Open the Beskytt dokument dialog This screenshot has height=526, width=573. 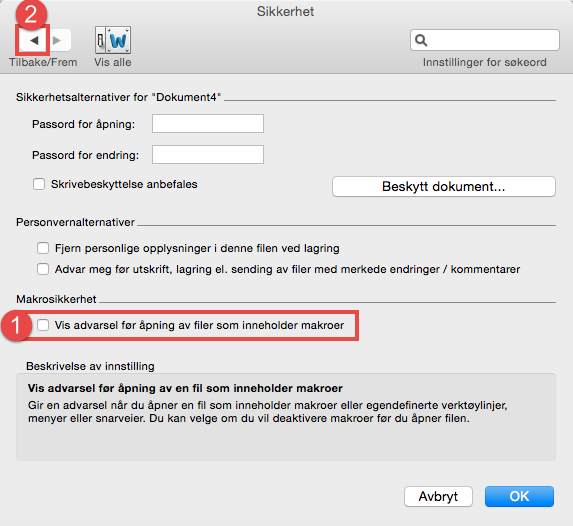[444, 187]
